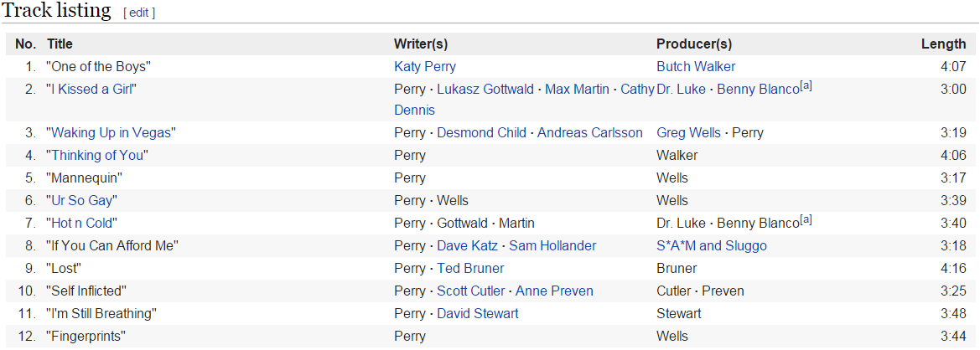Open the Butch Walker producer link
Viewport: 980px width, 350px height.
point(697,67)
